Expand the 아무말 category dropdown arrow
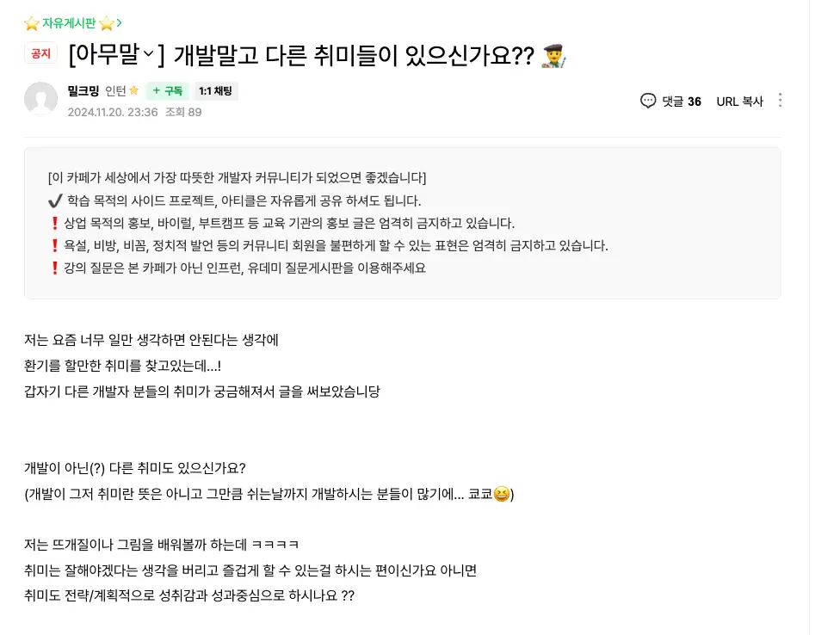The image size is (840, 635). 148,54
